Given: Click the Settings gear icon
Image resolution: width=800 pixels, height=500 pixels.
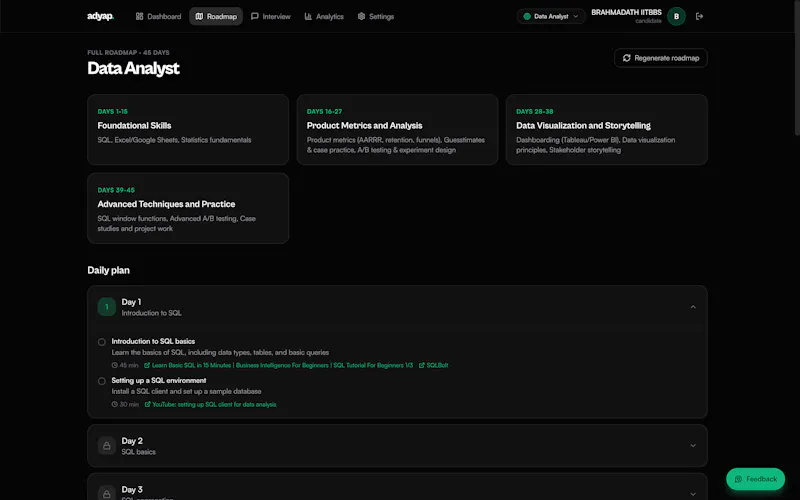Looking at the screenshot, I should pos(361,16).
